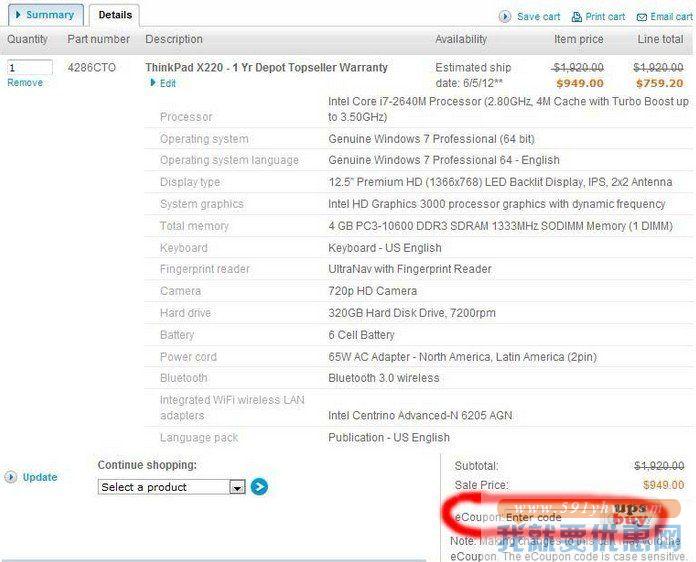Click the Update link
The image size is (696, 562).
[x=40, y=477]
